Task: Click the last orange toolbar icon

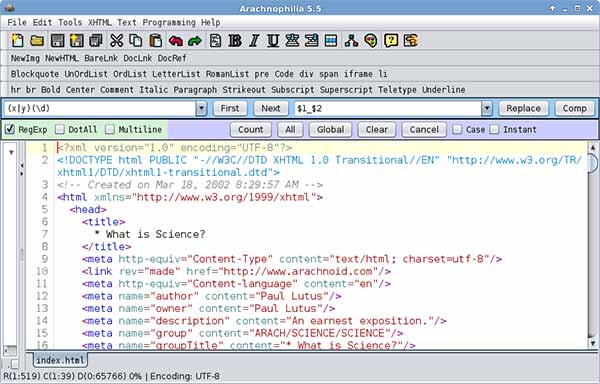Action: [410, 41]
